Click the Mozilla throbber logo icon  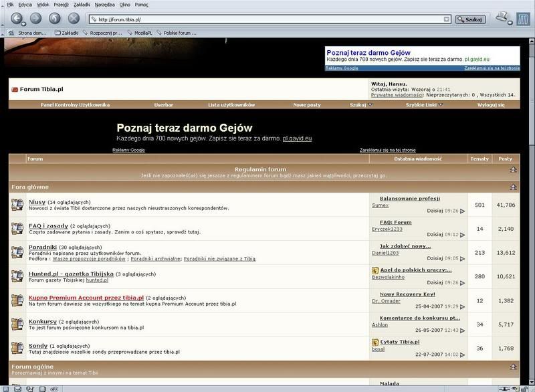(523, 19)
